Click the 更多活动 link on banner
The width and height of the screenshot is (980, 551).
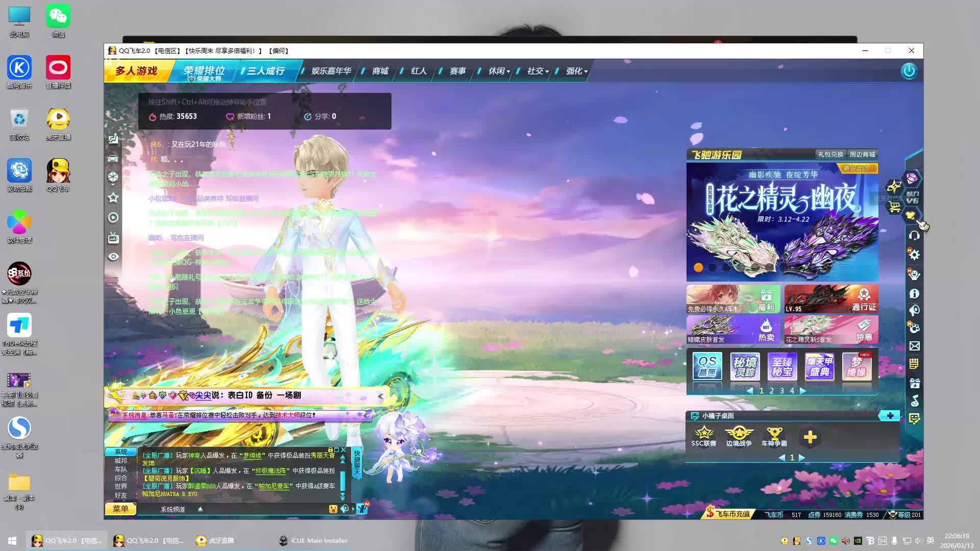click(859, 168)
